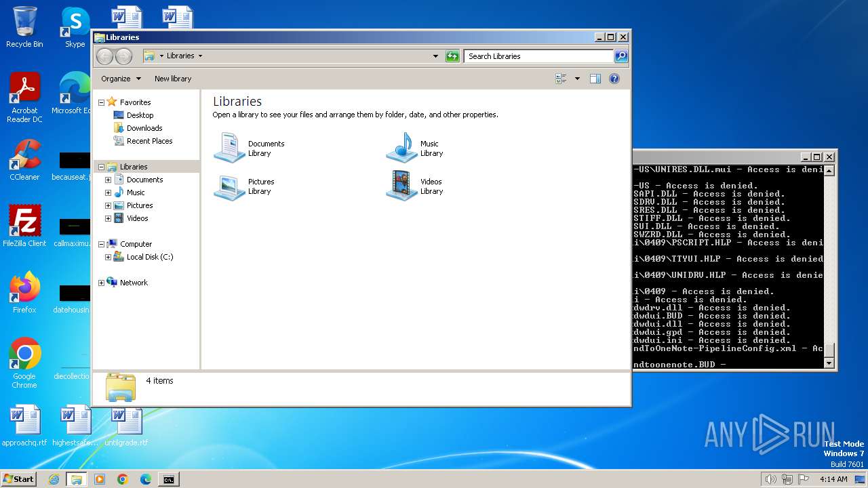Viewport: 868px width, 488px height.
Task: Select Downloads under Favorites
Action: [x=144, y=128]
